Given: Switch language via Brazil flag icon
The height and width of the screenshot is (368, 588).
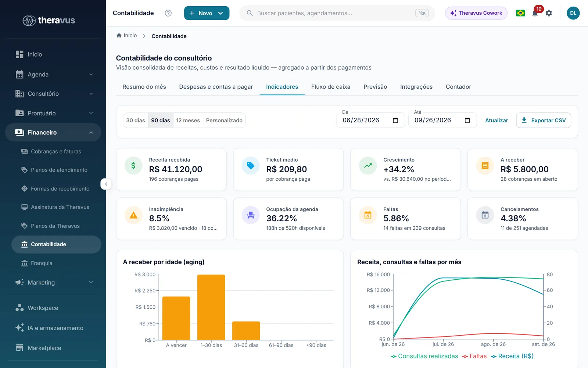Looking at the screenshot, I should [520, 13].
